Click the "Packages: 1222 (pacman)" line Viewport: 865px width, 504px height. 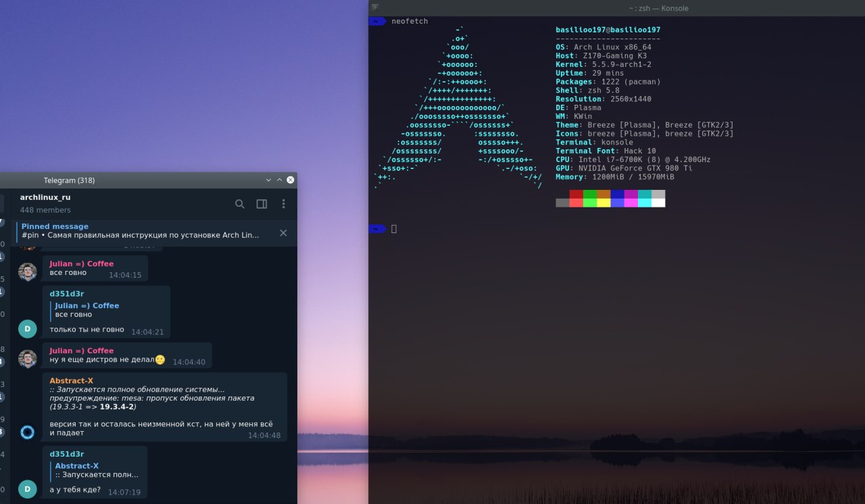click(x=608, y=82)
